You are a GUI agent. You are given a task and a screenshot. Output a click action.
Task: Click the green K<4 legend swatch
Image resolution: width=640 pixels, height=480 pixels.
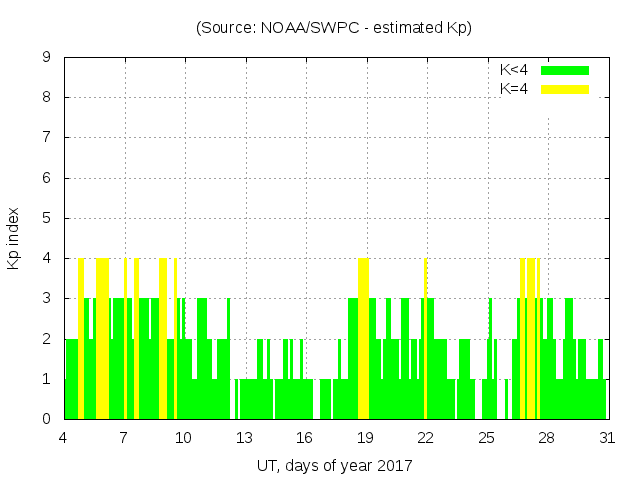click(565, 70)
